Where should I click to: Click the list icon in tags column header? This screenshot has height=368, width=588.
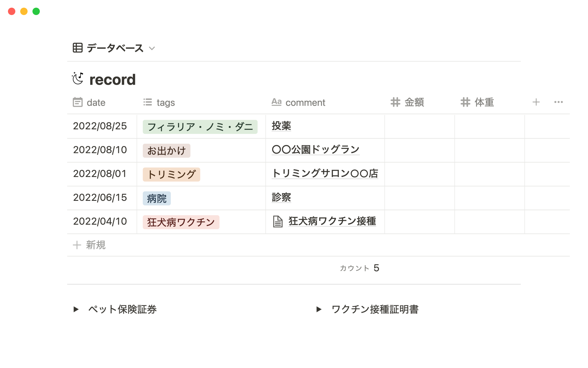(x=148, y=102)
